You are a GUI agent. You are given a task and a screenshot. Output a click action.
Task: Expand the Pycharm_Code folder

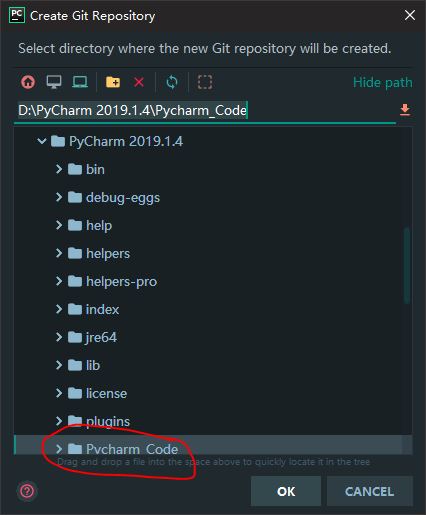tap(59, 449)
